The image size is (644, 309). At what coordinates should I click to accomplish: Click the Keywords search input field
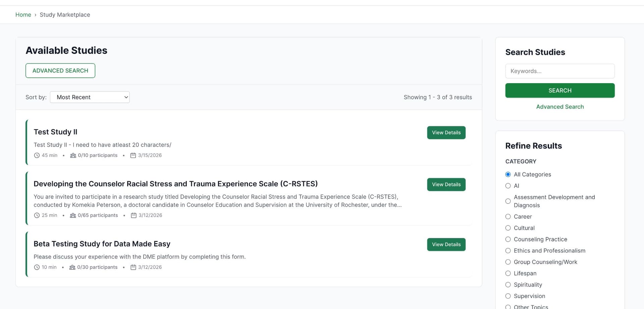point(560,71)
